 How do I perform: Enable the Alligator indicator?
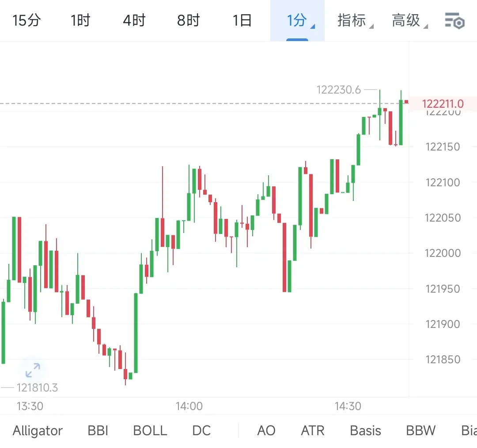coord(38,430)
